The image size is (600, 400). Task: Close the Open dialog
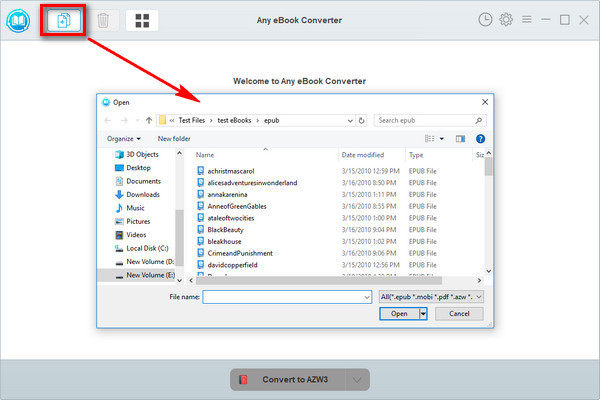[485, 102]
